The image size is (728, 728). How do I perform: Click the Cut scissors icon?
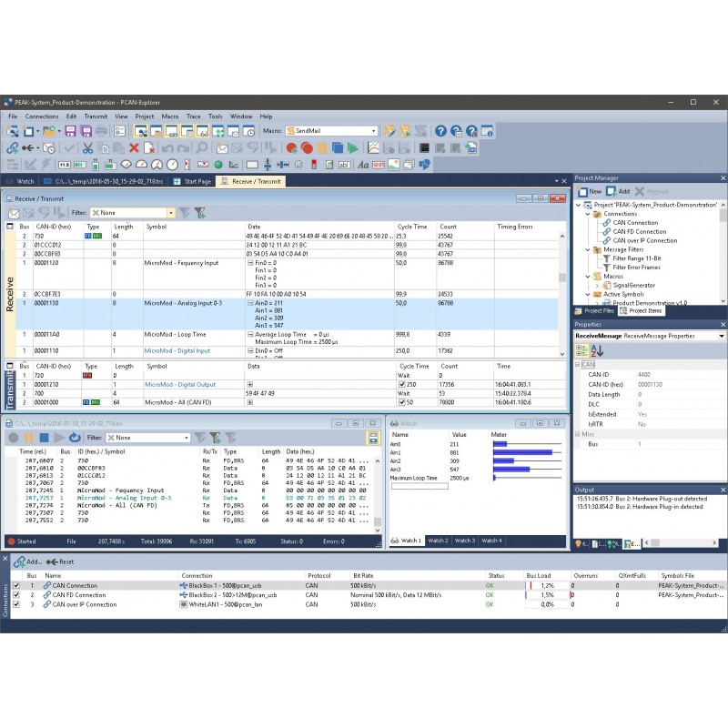click(x=87, y=148)
